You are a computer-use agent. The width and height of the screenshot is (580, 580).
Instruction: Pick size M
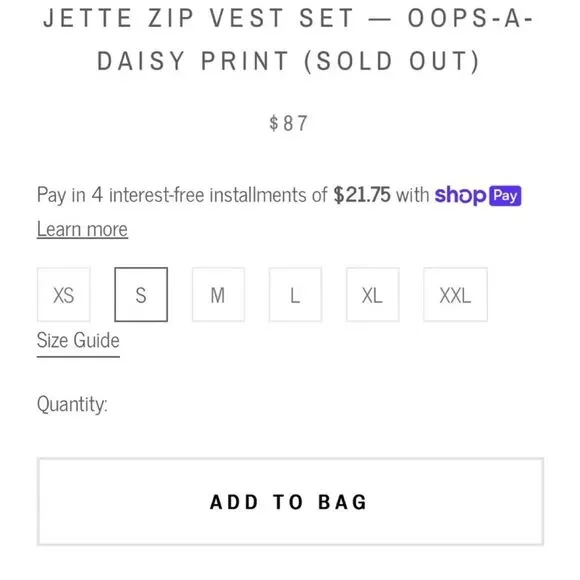(x=218, y=295)
